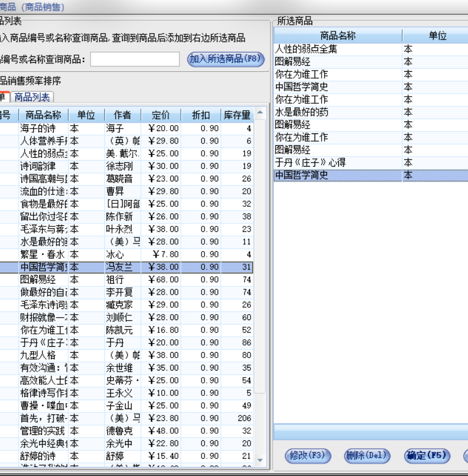Select the 繁星·春水 product row

pos(126,254)
